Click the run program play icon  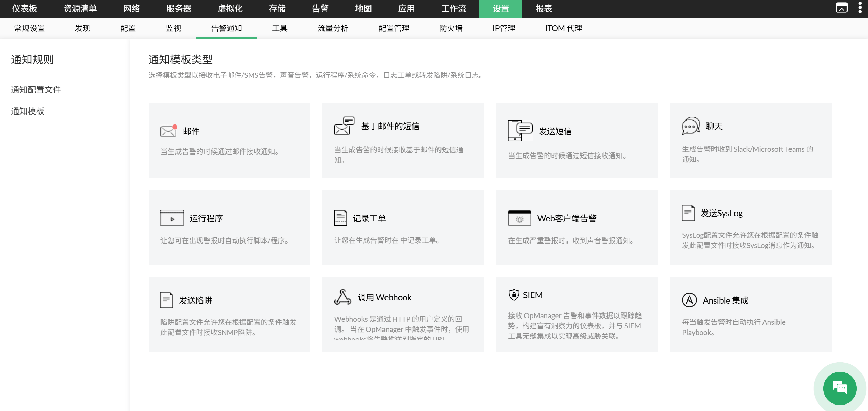[x=172, y=218]
